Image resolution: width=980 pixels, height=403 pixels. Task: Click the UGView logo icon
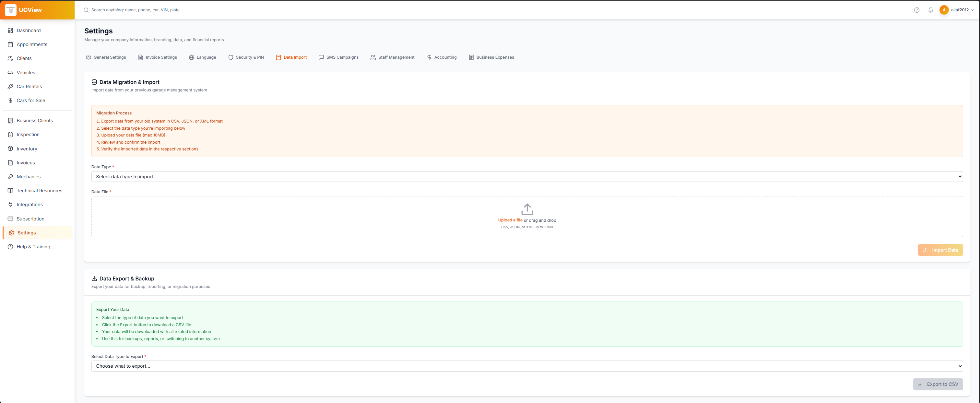(x=11, y=10)
